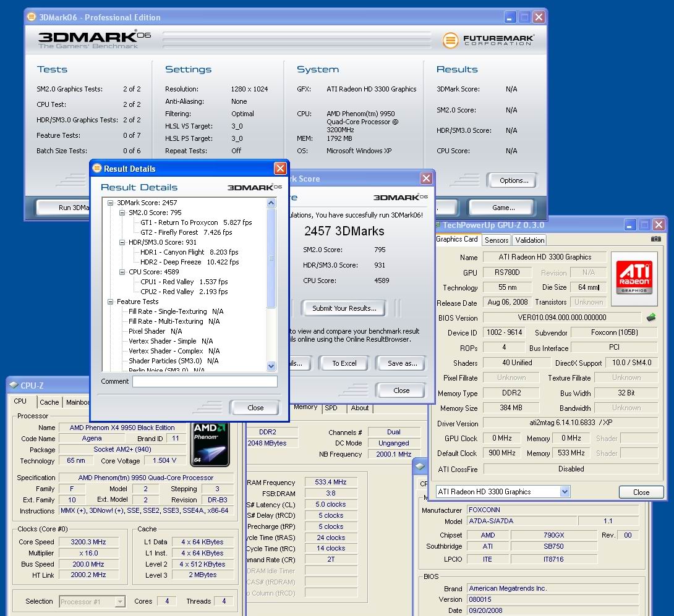674x616 pixels.
Task: Click Submit Your Results... button
Action: 344,308
